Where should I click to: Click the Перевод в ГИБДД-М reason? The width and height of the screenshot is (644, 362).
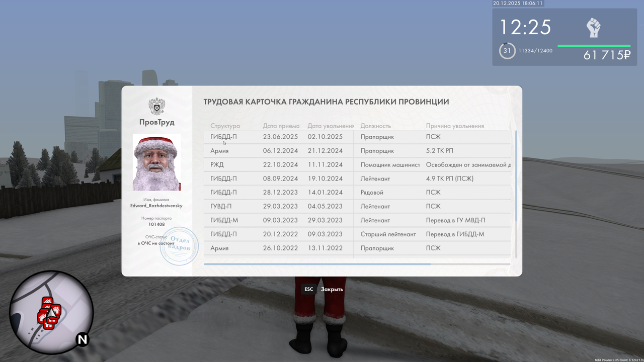pos(455,234)
